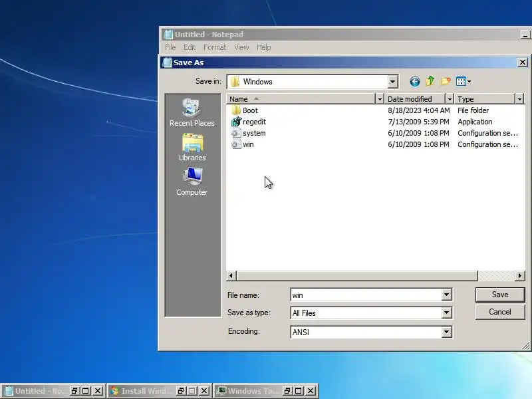Open the Save in dropdown
Viewport: 532px width, 399px height.
[x=392, y=82]
